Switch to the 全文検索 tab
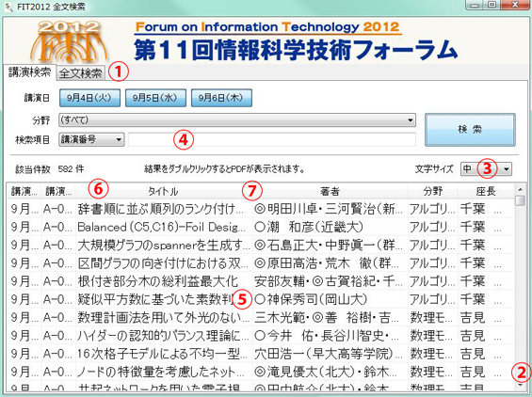 pyautogui.click(x=80, y=72)
